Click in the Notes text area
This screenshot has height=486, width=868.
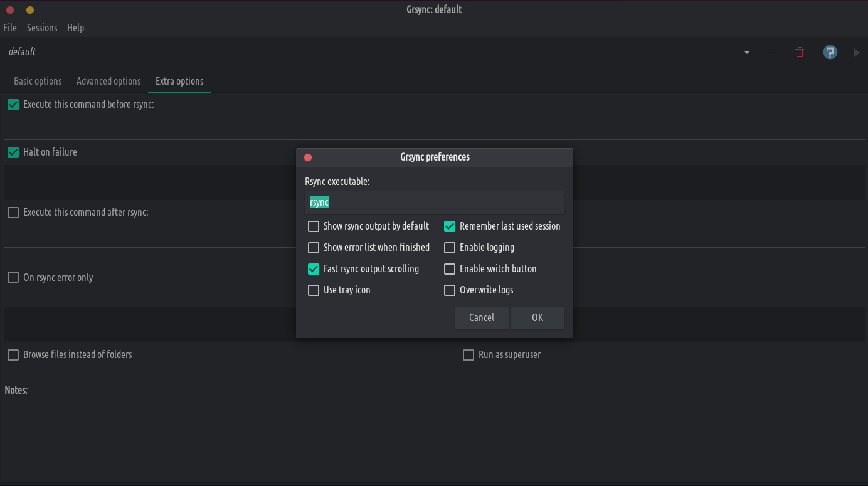coord(434,436)
